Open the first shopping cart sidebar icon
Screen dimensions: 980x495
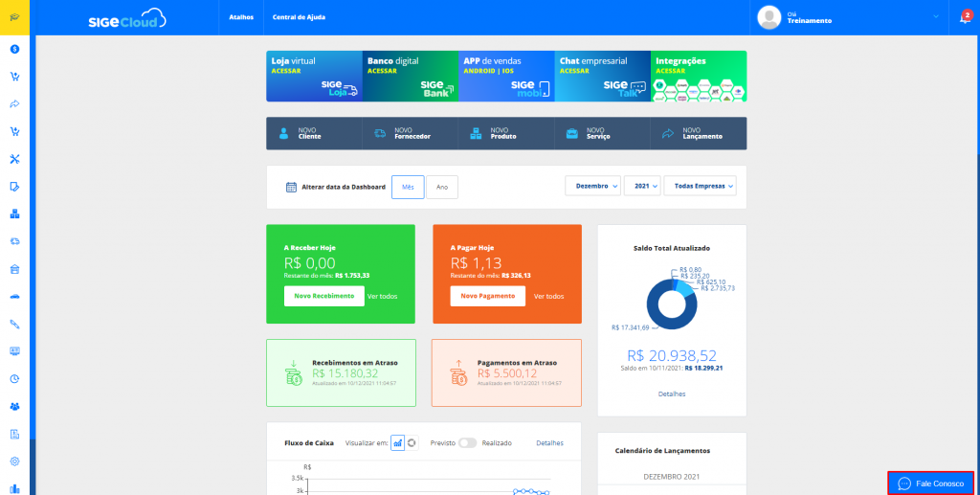point(14,77)
